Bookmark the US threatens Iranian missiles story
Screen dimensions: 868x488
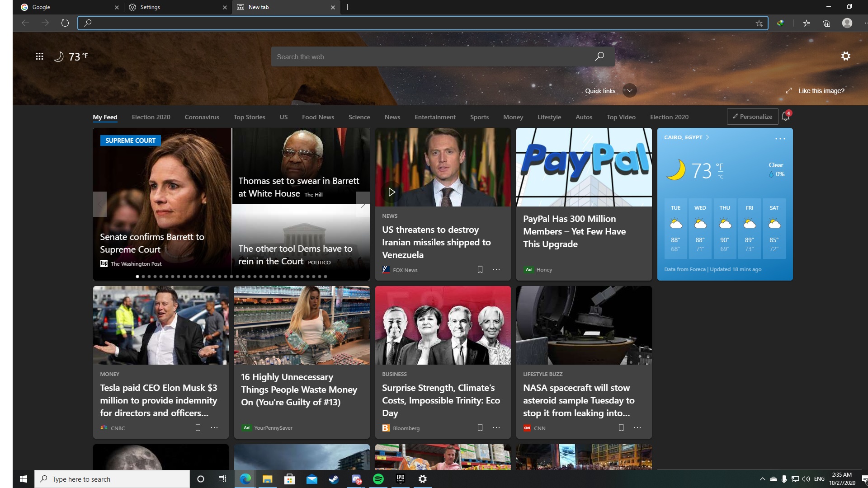coord(480,269)
